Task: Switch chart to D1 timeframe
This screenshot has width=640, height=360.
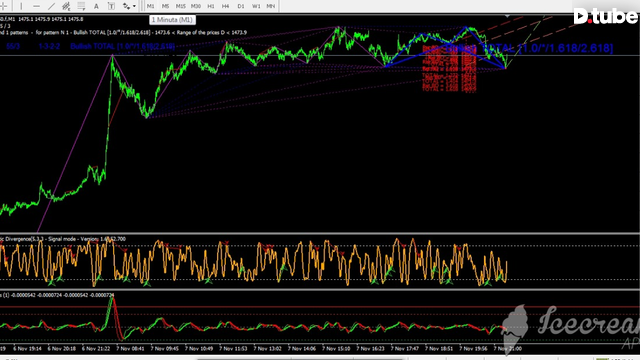Action: tap(241, 6)
